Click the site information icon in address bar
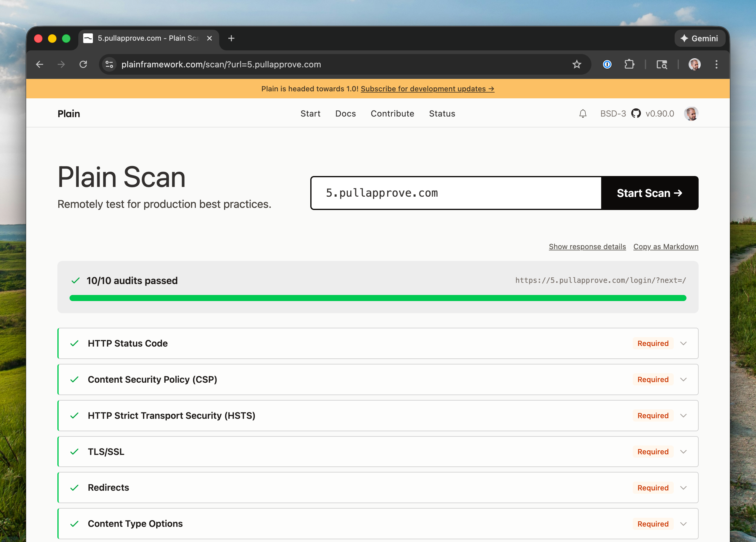This screenshot has height=542, width=756. coord(109,64)
